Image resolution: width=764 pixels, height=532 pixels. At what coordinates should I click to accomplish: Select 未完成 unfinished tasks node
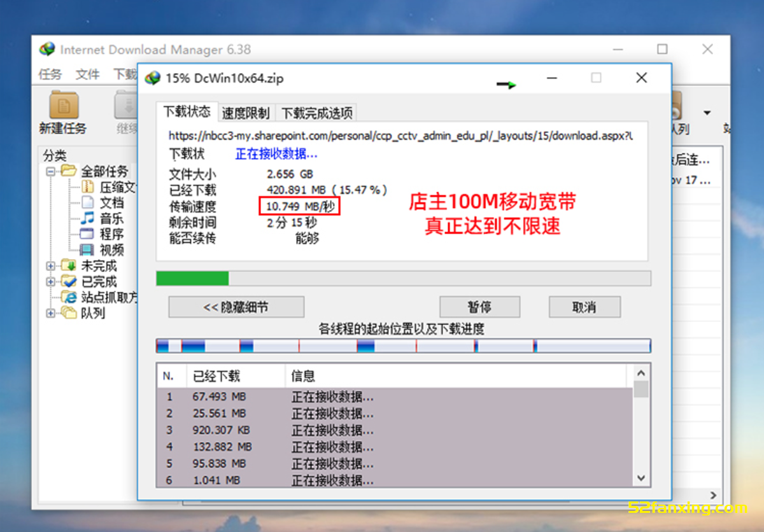(x=99, y=266)
